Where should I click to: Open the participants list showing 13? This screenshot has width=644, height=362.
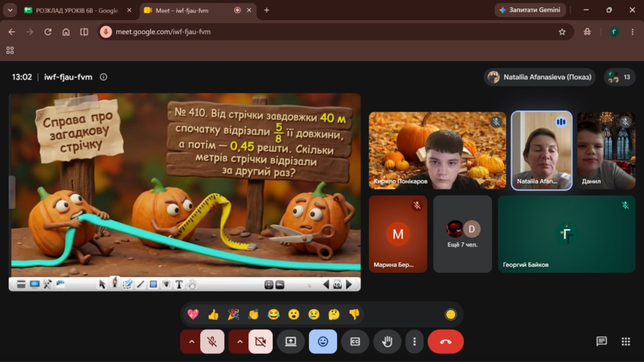click(619, 77)
